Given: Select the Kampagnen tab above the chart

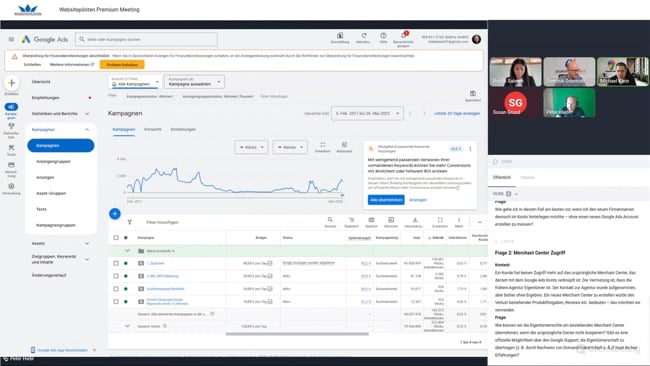Looking at the screenshot, I should 124,129.
